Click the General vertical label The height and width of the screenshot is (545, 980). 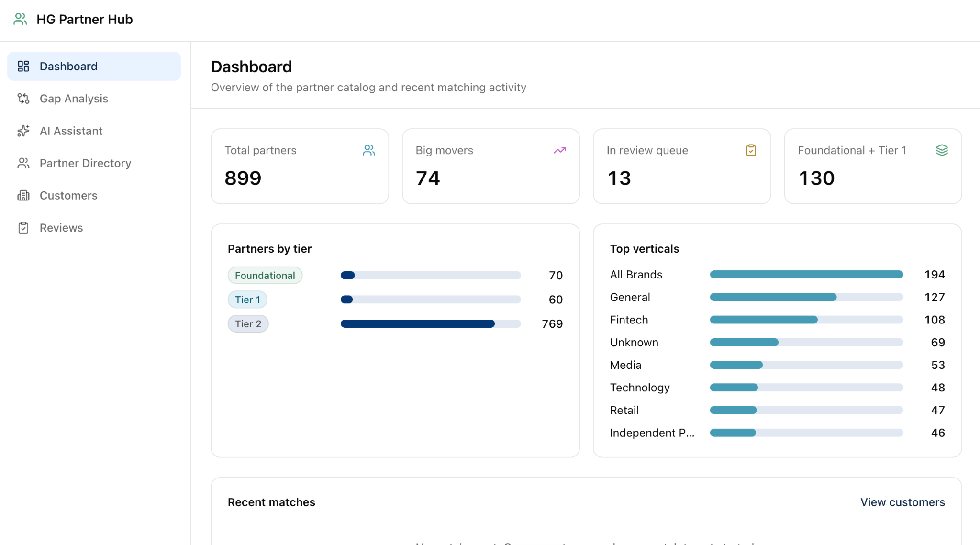point(630,297)
